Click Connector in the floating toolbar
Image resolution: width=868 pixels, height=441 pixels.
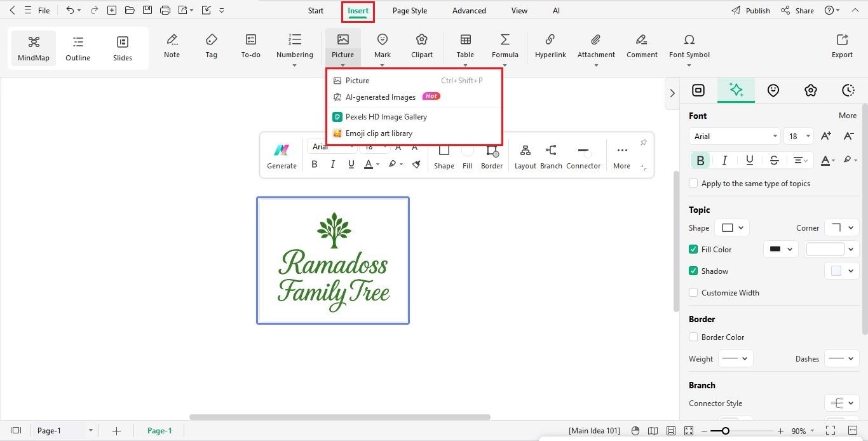(583, 156)
